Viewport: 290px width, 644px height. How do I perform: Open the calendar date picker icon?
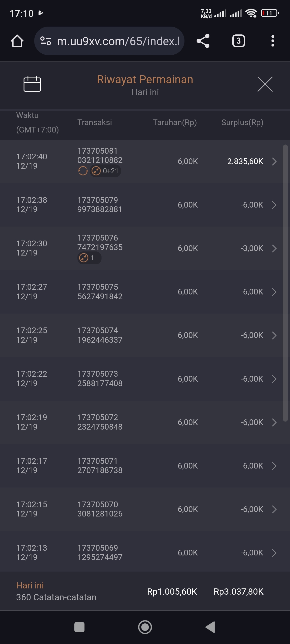click(32, 84)
